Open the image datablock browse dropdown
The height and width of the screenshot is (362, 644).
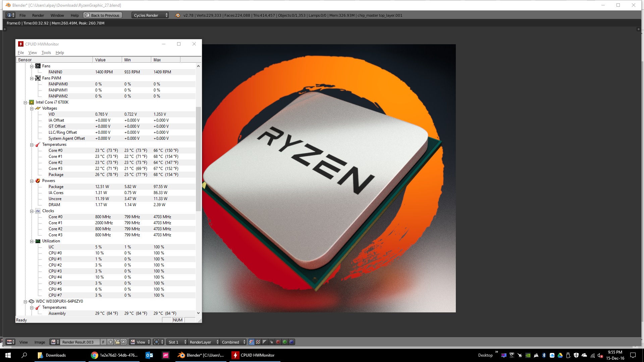tap(55, 342)
